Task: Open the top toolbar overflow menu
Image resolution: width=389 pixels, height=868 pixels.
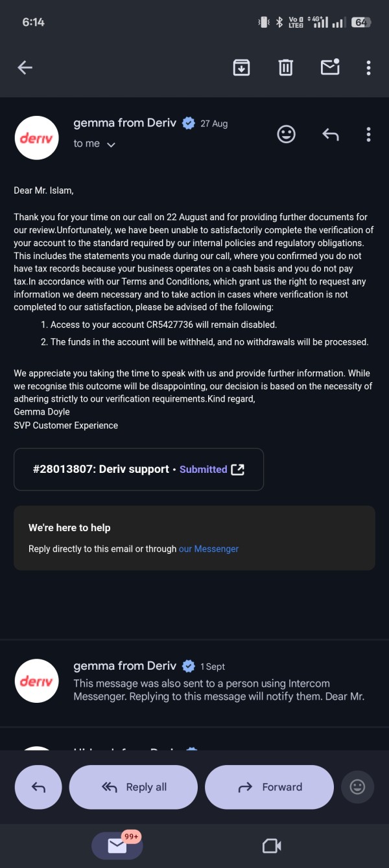Action: click(x=368, y=67)
